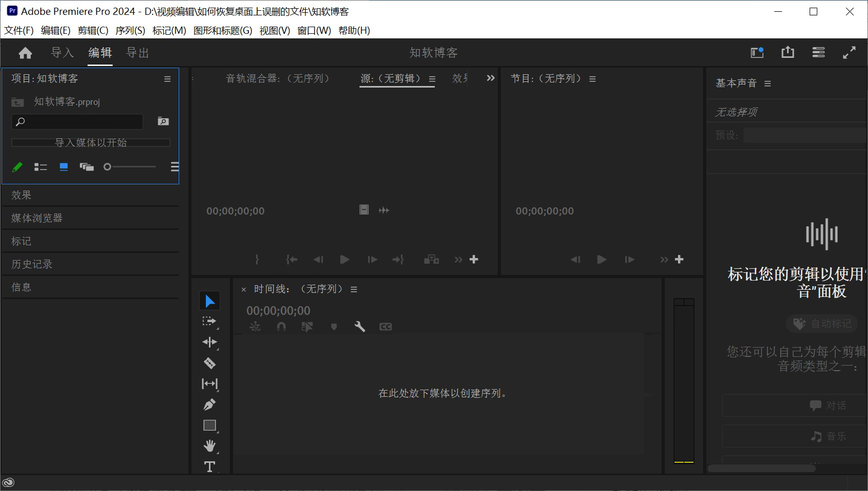Open the 图形和标题(G) menu
Screen dimensions: 868x491
coord(223,30)
